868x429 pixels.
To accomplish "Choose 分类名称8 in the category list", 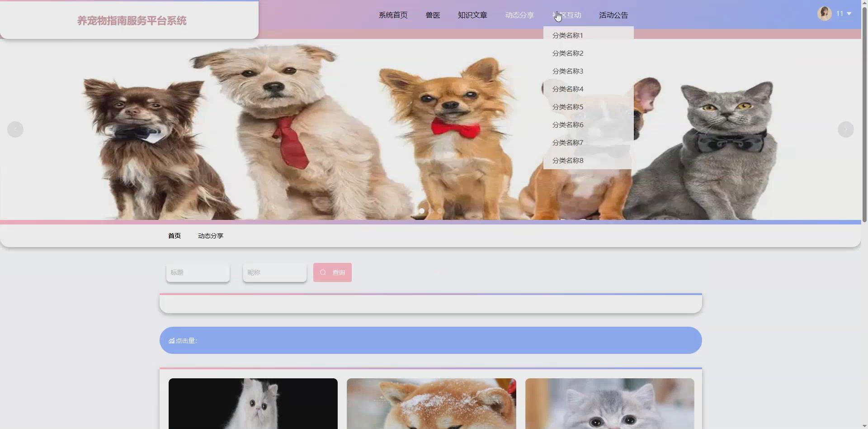I will 567,160.
